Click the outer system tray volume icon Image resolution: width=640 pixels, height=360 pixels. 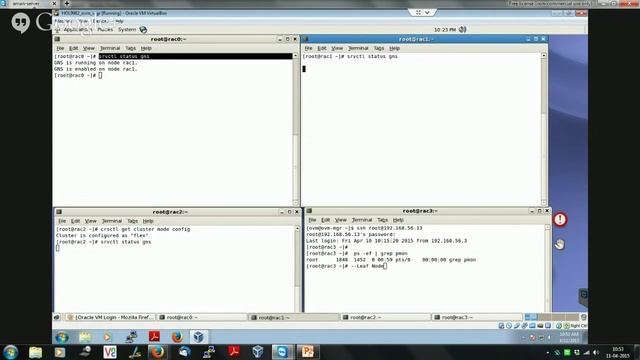[x=596, y=352]
